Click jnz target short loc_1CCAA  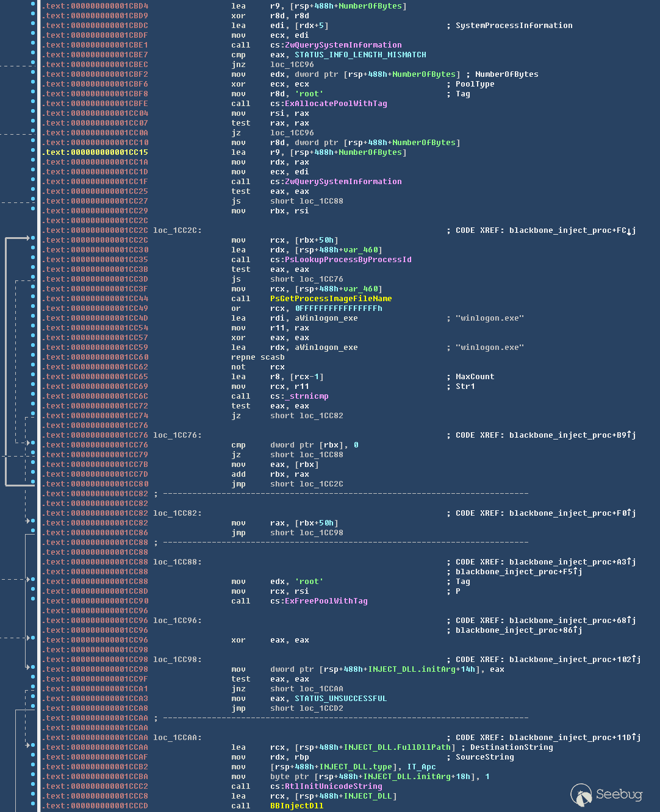coord(307,689)
